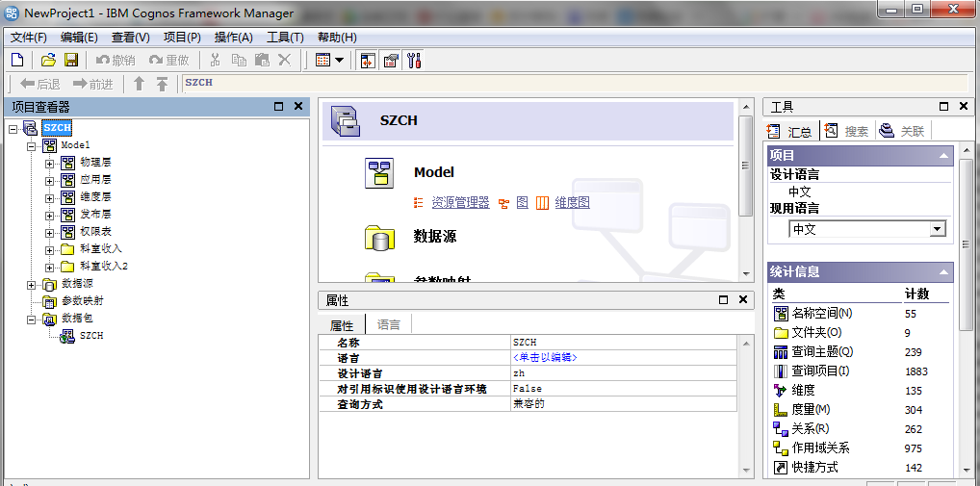Expand the 应用层 namespace node

point(49,181)
